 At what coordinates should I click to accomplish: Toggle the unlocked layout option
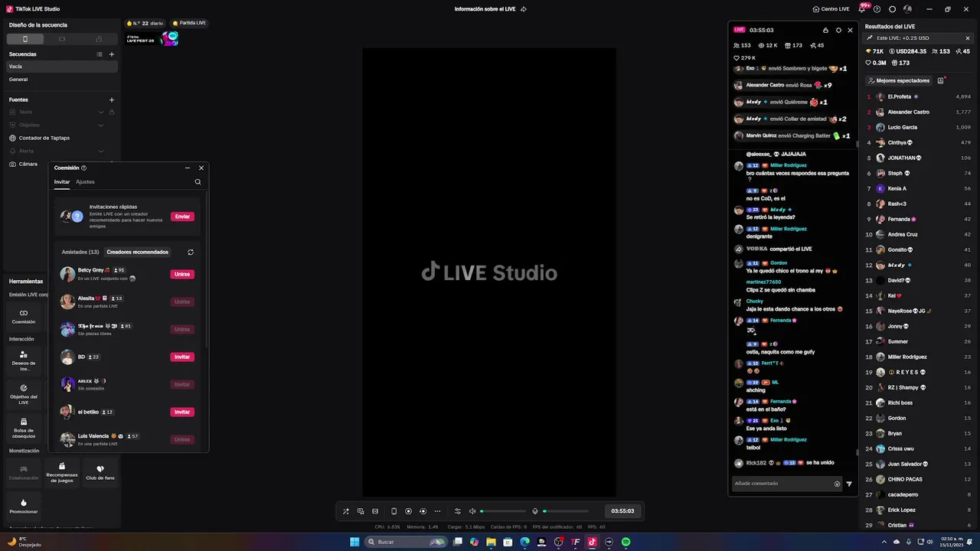pyautogui.click(x=99, y=39)
